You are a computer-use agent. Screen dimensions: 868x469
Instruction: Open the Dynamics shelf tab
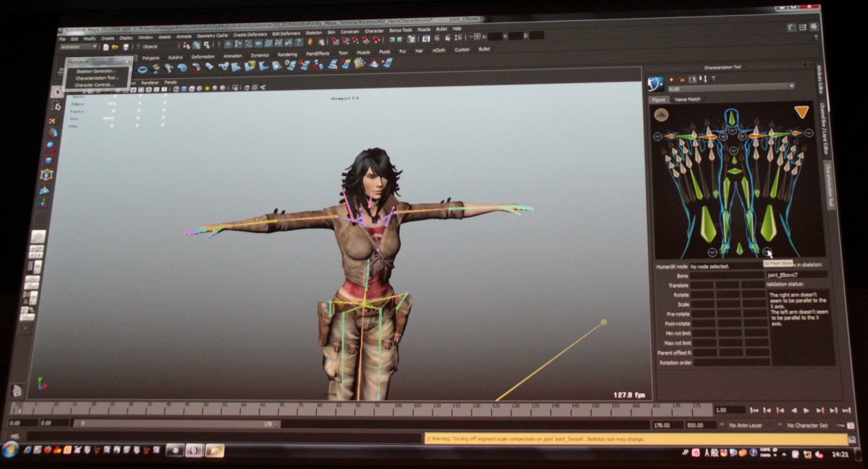point(259,55)
